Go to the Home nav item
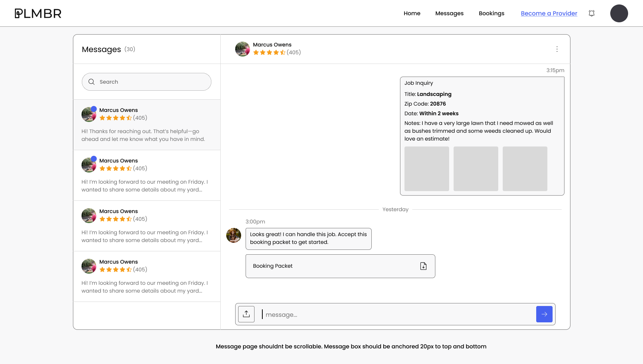 click(x=412, y=13)
